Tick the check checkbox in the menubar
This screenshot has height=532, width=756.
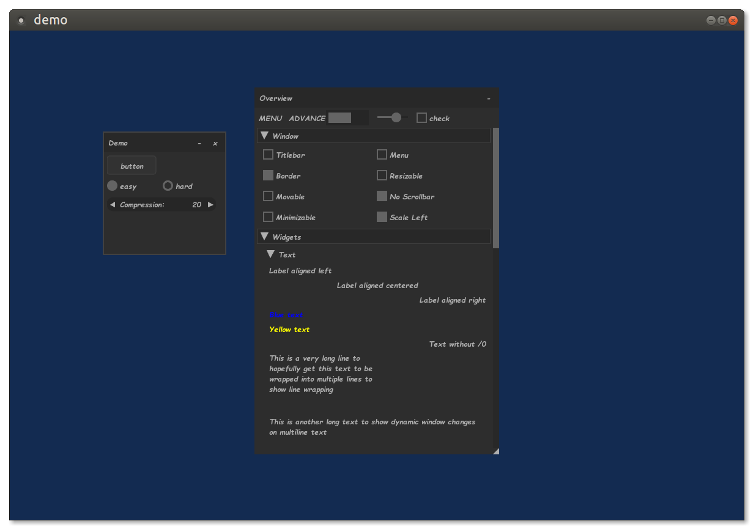pos(421,118)
